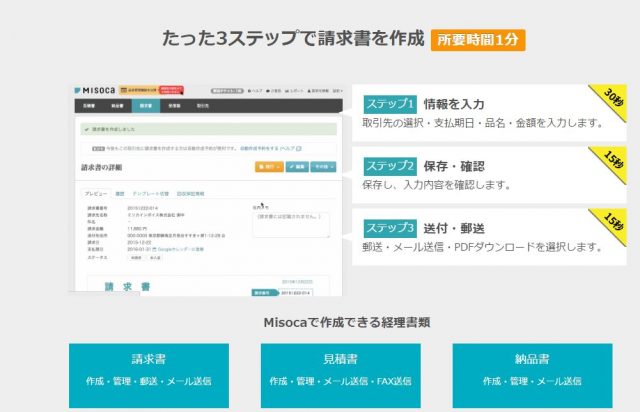640x412 pixels.
Task: Click the text 取引先の選択・支払期日・品名・金額を入力します。
Action: (482, 123)
